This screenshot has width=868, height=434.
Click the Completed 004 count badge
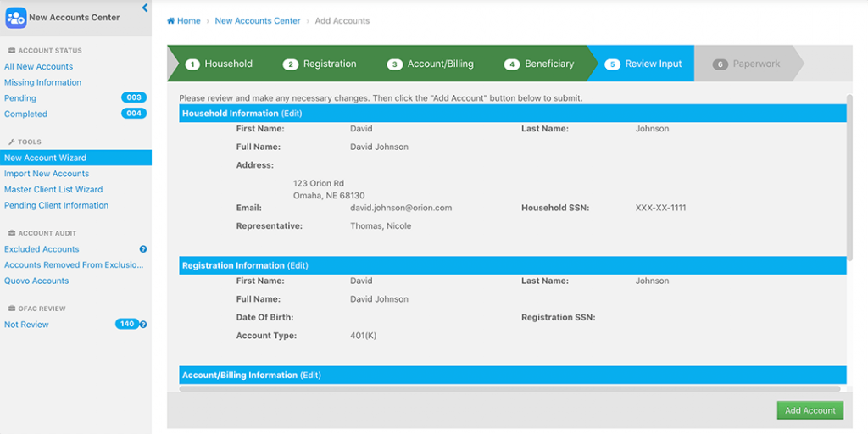coord(133,114)
